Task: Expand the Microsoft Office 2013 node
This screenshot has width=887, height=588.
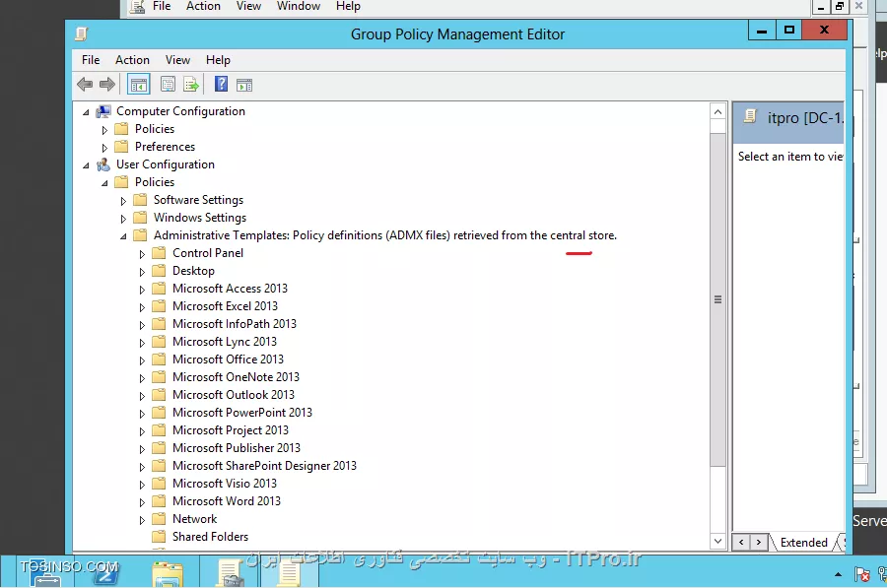Action: coord(142,360)
